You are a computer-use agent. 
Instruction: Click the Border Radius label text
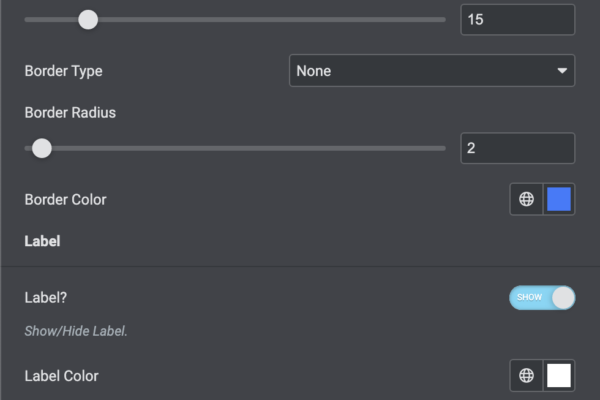click(x=70, y=113)
